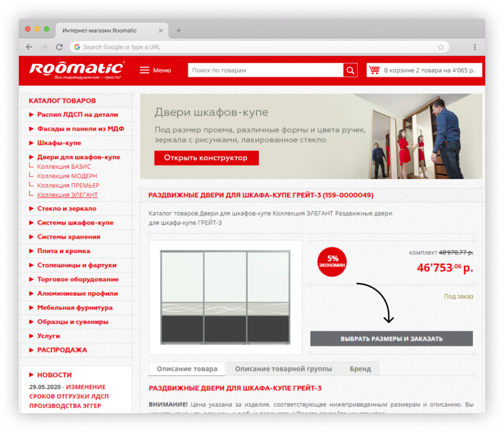Expand Стекло и зеркало category
The image size is (504, 432).
(66, 209)
